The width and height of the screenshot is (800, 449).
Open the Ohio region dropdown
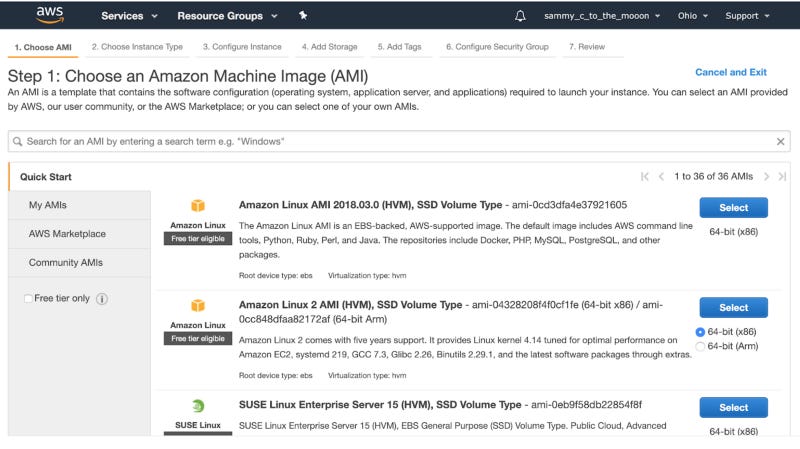pos(692,16)
